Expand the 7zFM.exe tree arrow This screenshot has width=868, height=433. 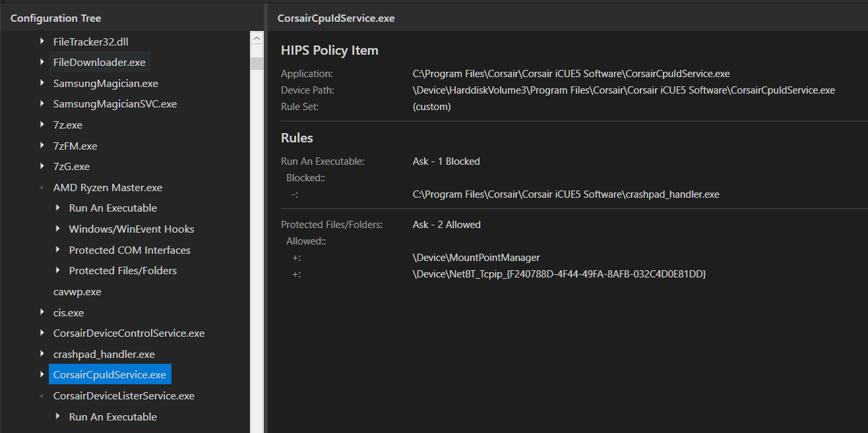42,146
